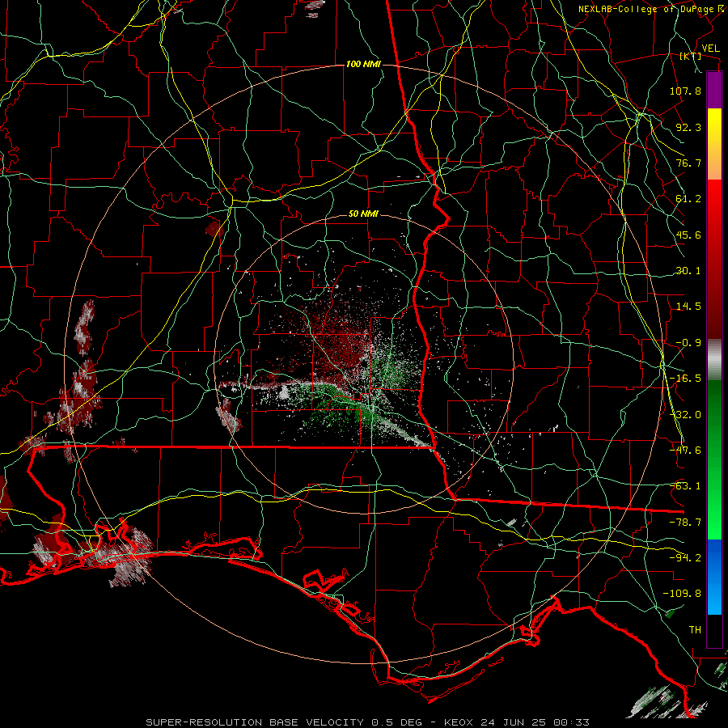Click the 61.2 velocity scale value

tap(688, 199)
